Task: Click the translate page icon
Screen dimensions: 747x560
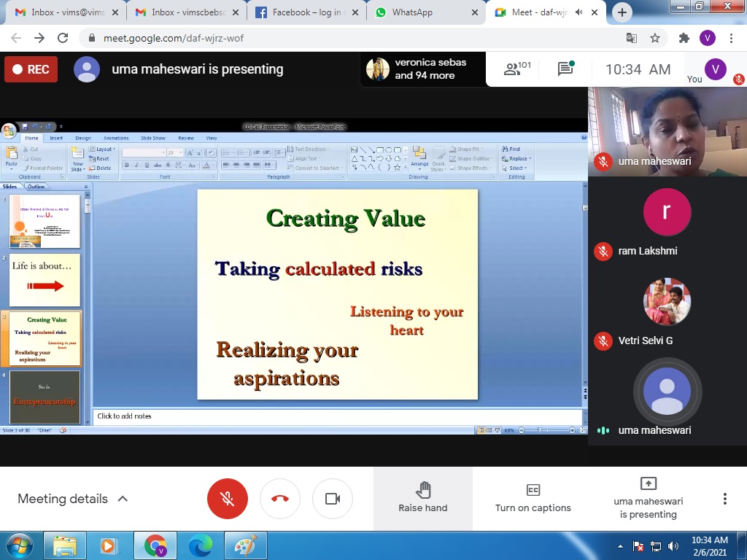Action: coord(631,38)
